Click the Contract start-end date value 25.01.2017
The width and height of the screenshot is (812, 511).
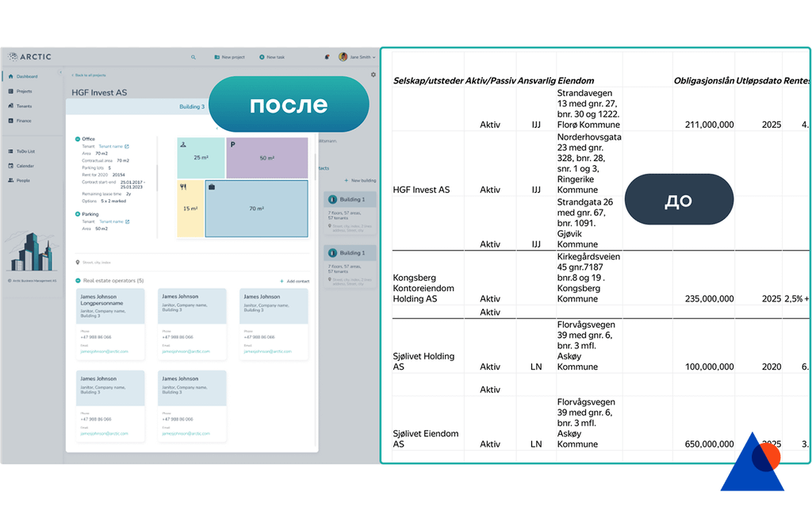tap(132, 182)
